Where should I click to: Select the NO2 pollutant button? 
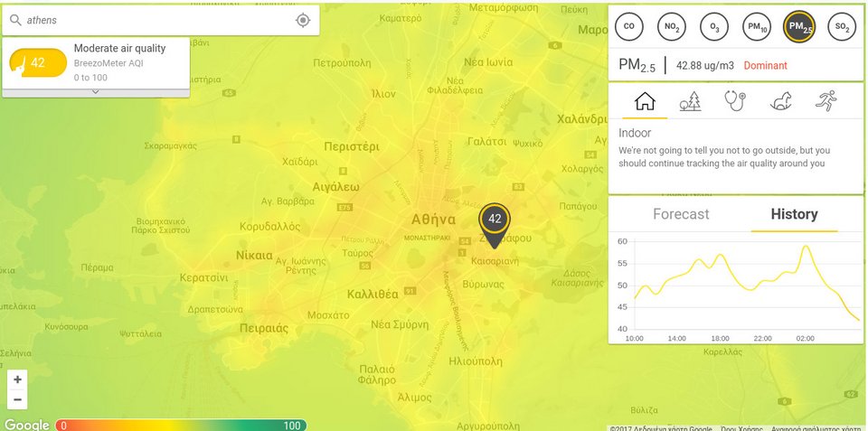pyautogui.click(x=672, y=26)
